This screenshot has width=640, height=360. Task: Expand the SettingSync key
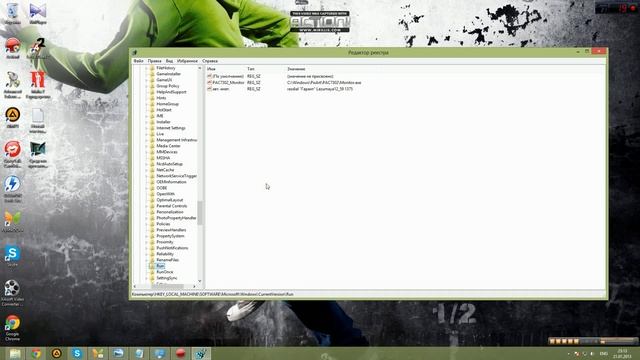pyautogui.click(x=147, y=278)
